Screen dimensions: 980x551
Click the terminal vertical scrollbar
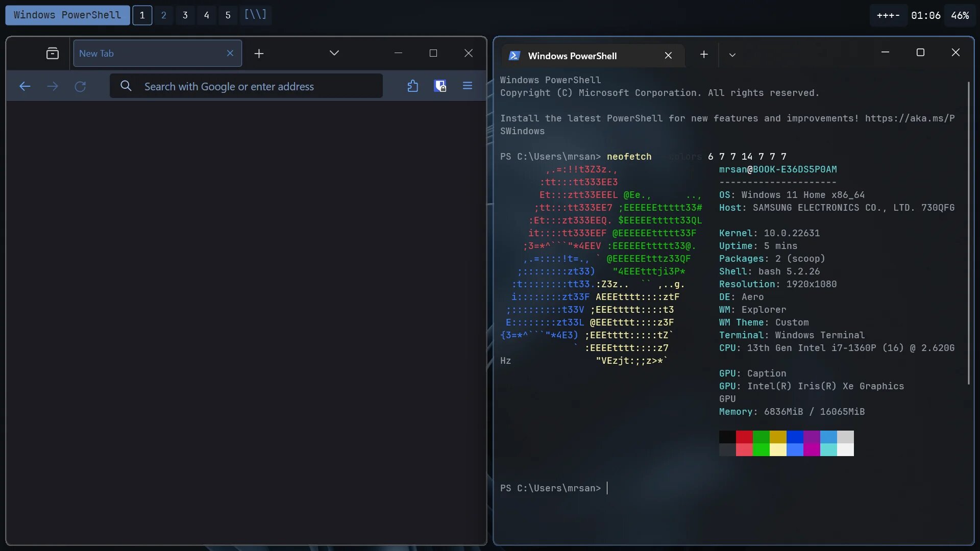pyautogui.click(x=968, y=233)
